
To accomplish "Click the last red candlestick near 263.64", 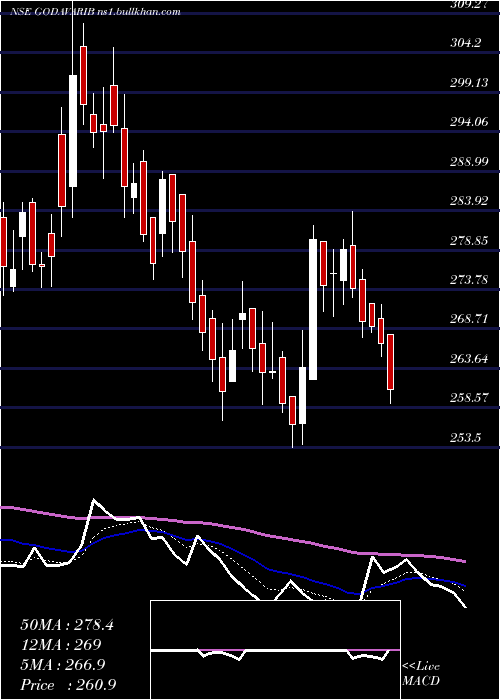I will pyautogui.click(x=391, y=362).
